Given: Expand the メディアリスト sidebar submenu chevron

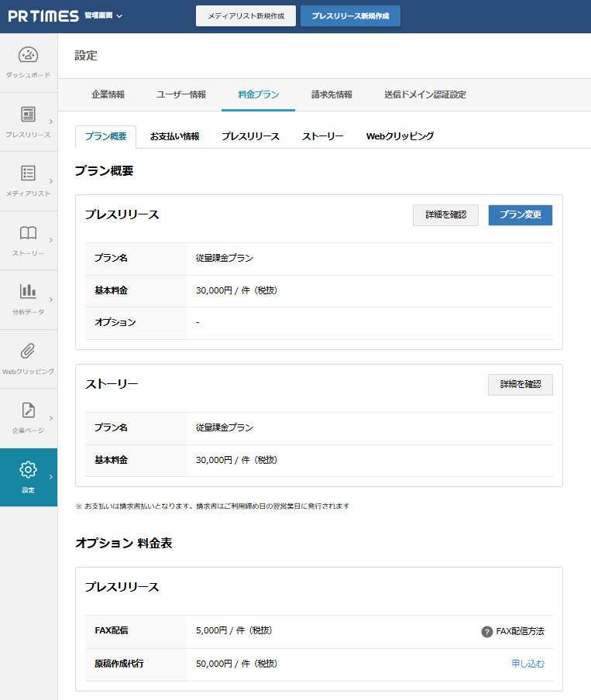Looking at the screenshot, I should coord(51,180).
